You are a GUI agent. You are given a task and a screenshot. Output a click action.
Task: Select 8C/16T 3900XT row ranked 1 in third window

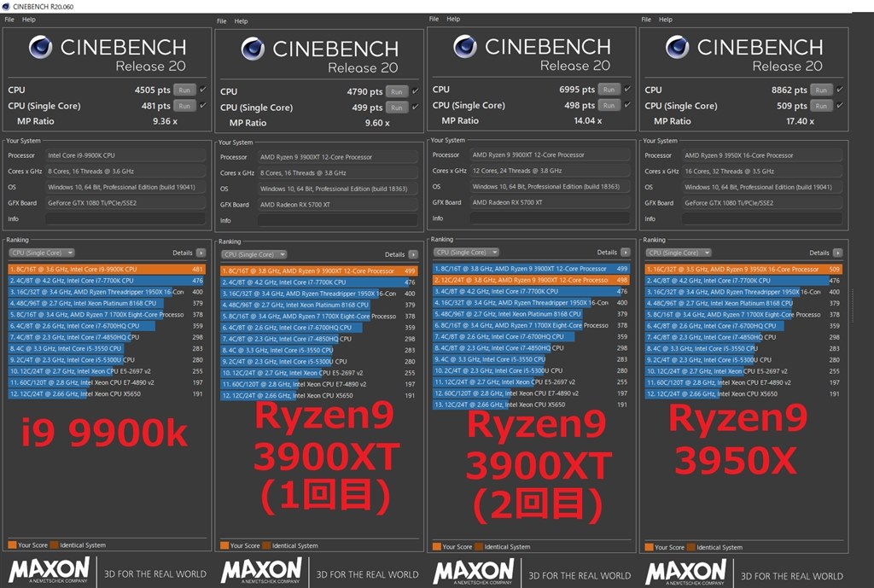tap(531, 269)
